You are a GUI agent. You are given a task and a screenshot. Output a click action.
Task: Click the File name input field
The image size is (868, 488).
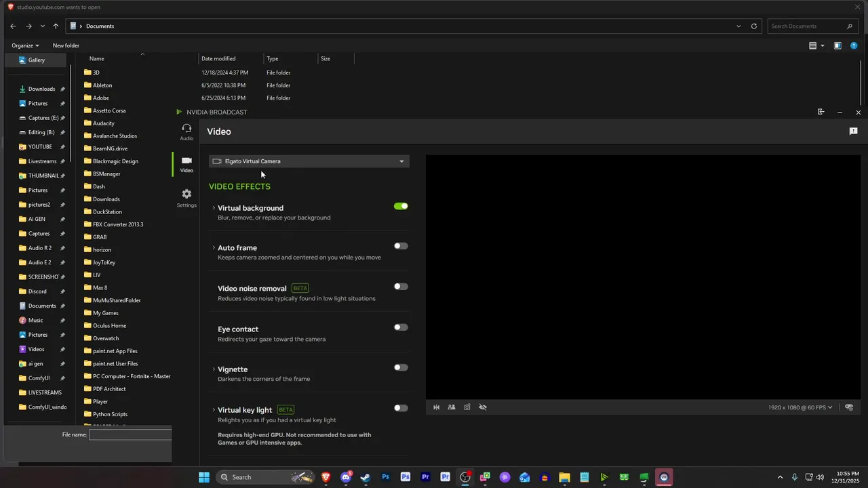click(x=130, y=434)
